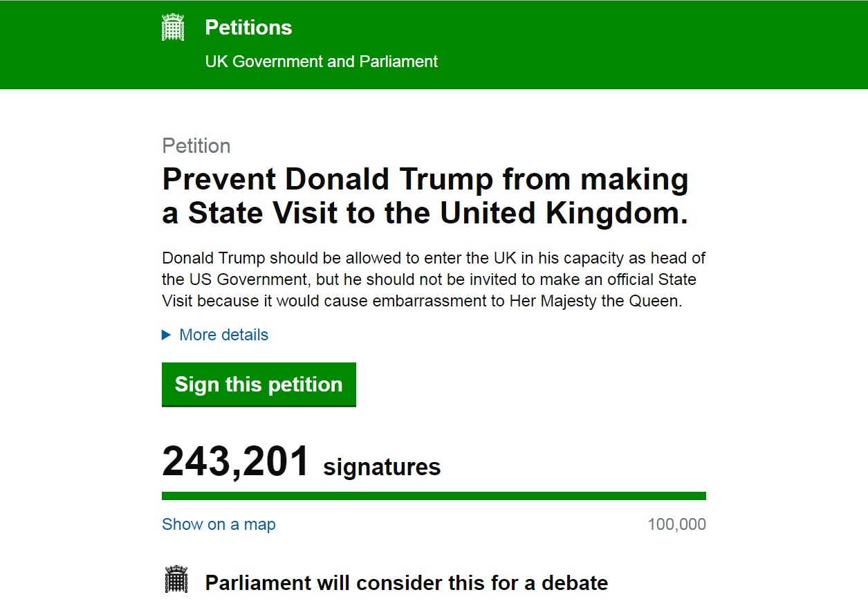Expand the More details disclosure triangle
The width and height of the screenshot is (868, 608).
166,335
